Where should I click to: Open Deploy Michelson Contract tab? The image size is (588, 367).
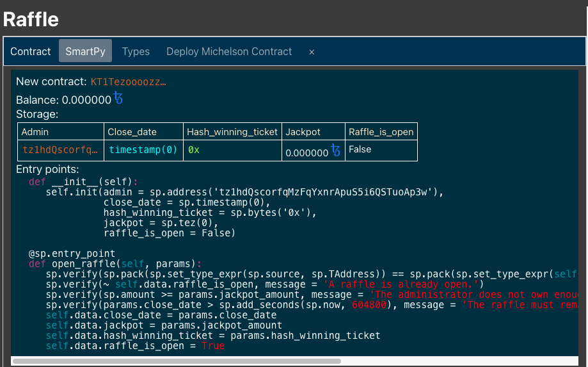pos(229,51)
